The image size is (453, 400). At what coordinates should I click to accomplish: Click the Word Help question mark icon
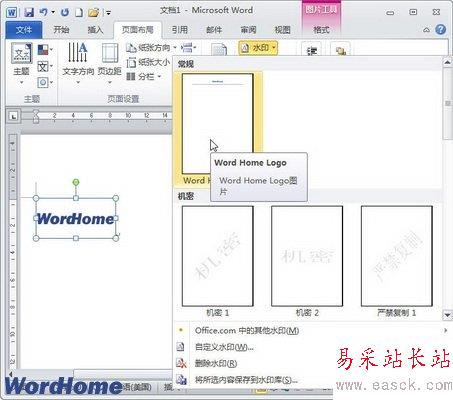tap(441, 30)
